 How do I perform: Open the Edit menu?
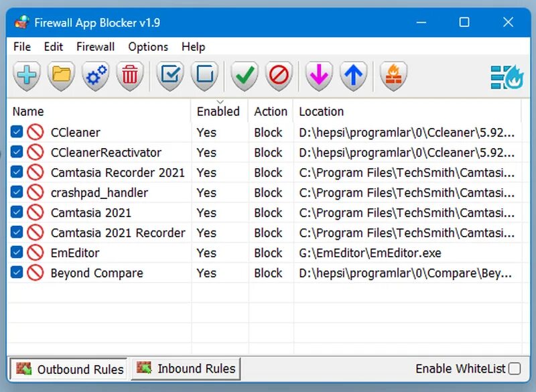pyautogui.click(x=54, y=46)
